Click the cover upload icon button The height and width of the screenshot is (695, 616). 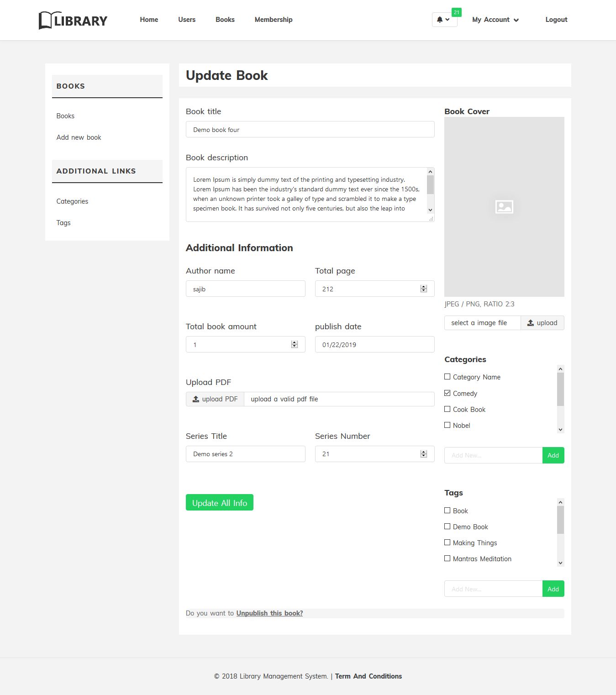[542, 323]
